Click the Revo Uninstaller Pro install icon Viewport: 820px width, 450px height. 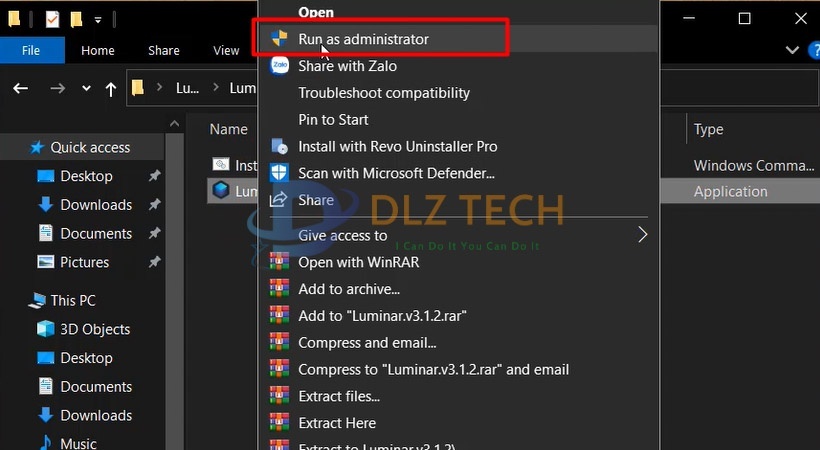pyautogui.click(x=279, y=146)
